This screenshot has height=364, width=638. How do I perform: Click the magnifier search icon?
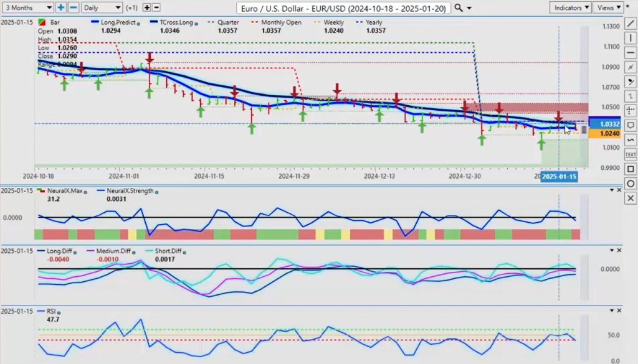[459, 7]
